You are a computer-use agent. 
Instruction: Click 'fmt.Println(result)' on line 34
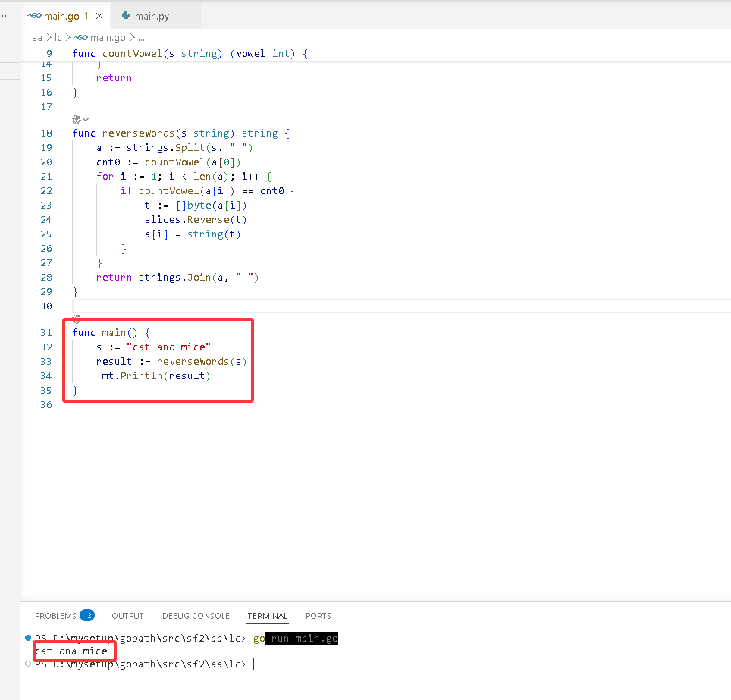(x=153, y=375)
